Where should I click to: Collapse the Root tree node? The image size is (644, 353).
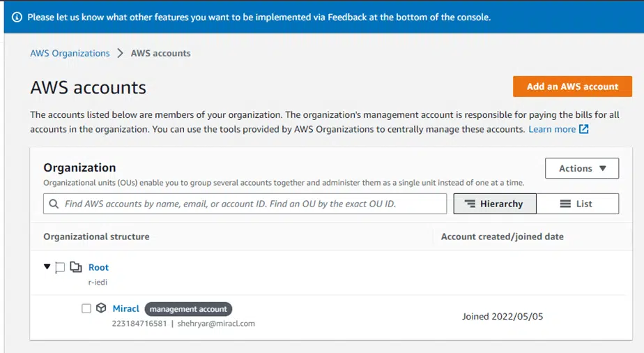(47, 266)
